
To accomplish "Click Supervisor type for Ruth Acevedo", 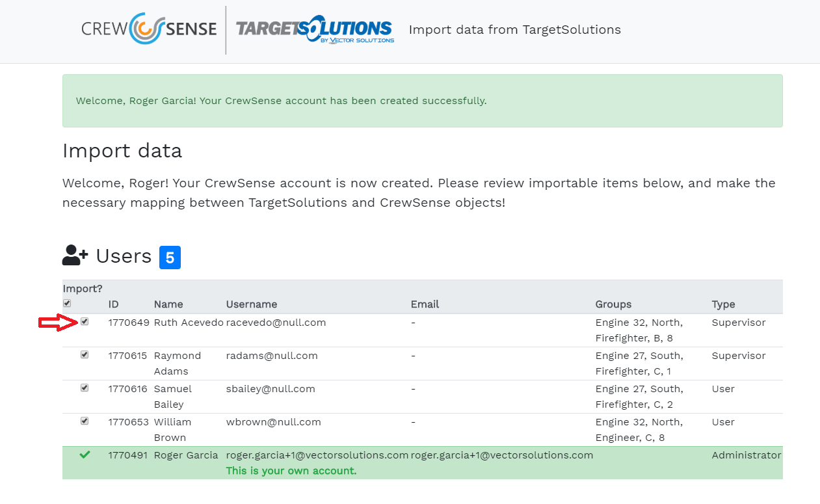I will [x=739, y=323].
